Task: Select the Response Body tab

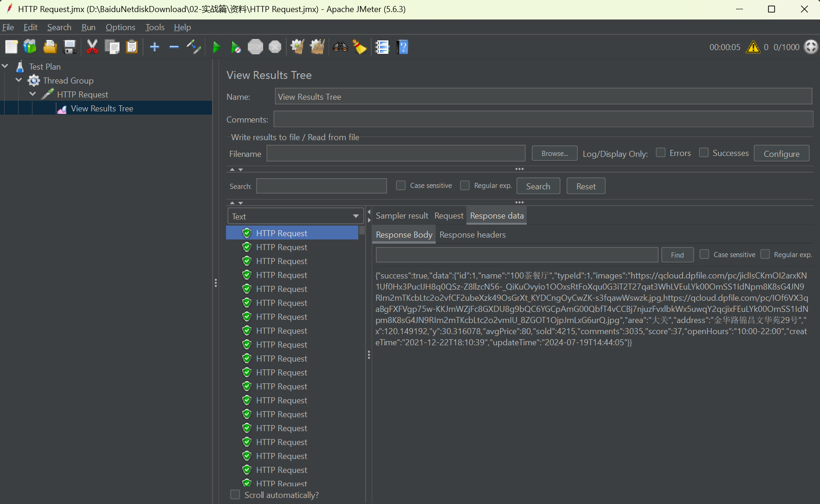Action: (404, 235)
